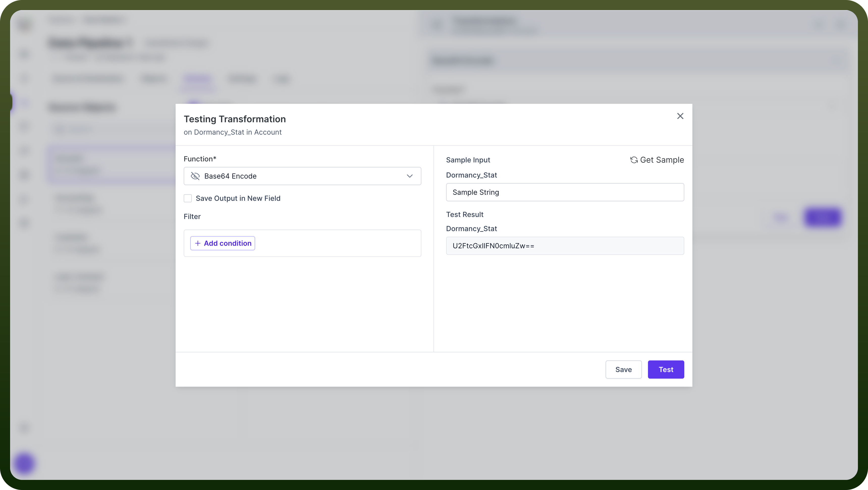Save the transformation with the Save button
Image resolution: width=868 pixels, height=490 pixels.
click(x=623, y=369)
